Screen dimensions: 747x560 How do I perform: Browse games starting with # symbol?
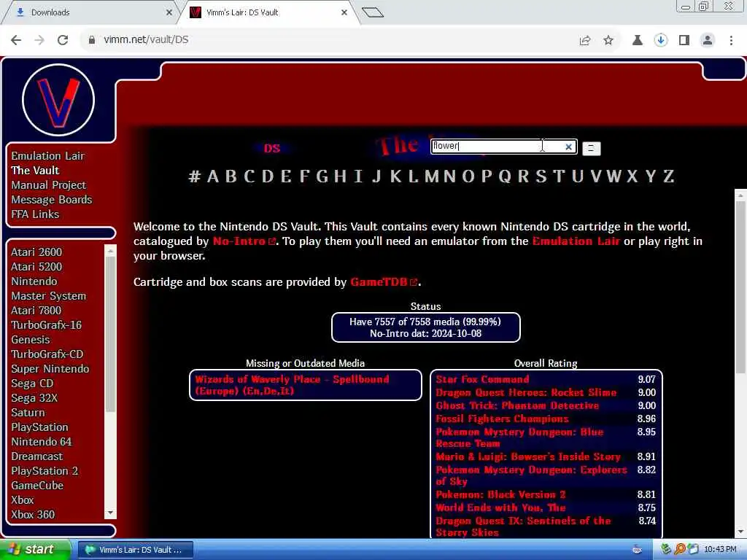[194, 176]
